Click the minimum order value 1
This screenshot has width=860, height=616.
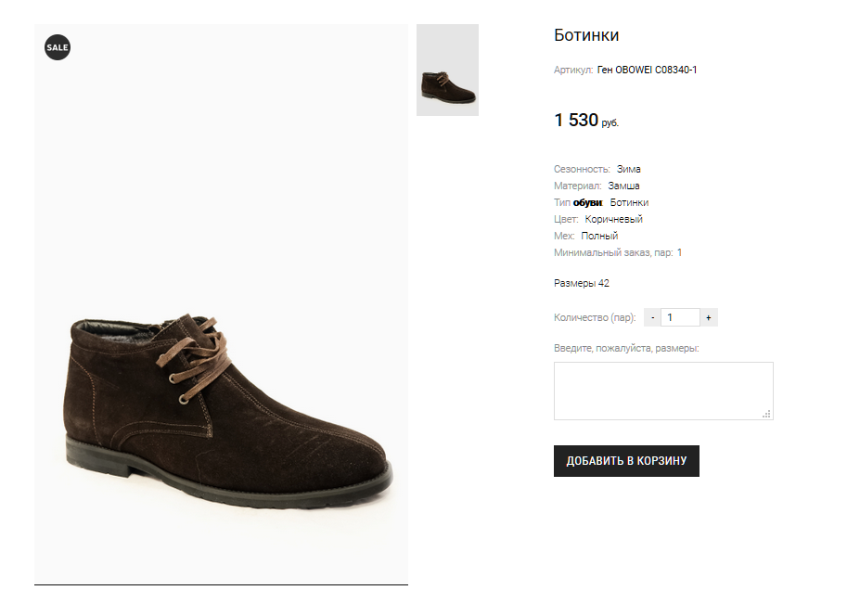point(679,252)
